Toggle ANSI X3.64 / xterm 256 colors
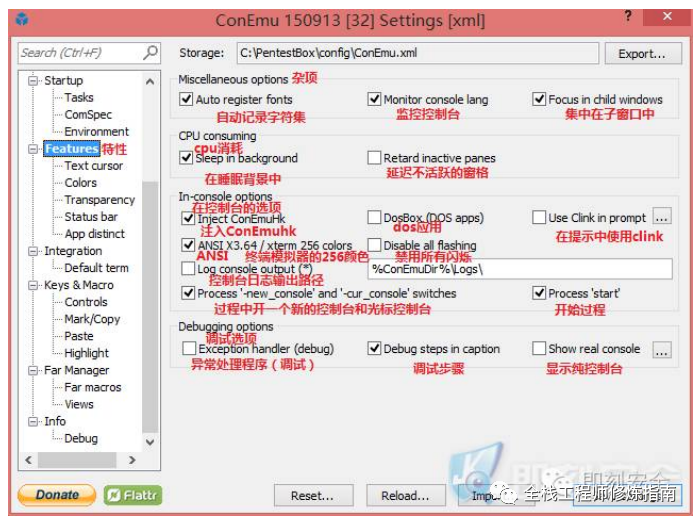The width and height of the screenshot is (699, 525). 188,245
